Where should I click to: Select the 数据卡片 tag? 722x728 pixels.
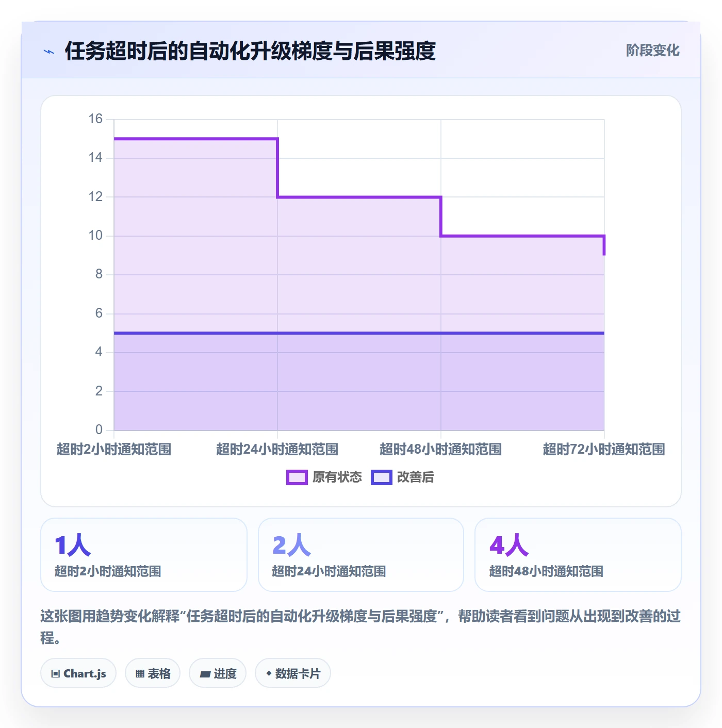click(293, 673)
